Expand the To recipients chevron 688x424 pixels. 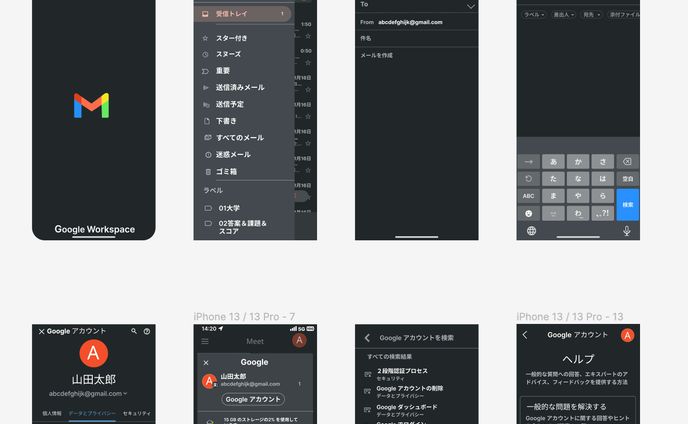click(470, 5)
